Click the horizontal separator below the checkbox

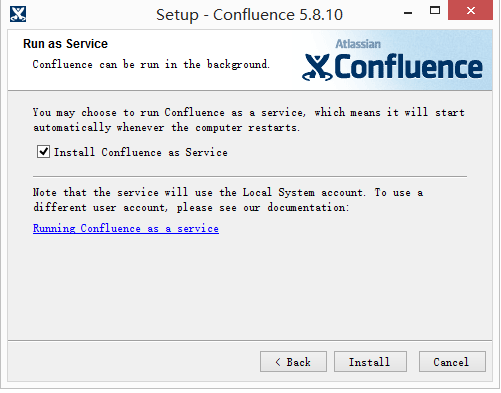[250, 176]
